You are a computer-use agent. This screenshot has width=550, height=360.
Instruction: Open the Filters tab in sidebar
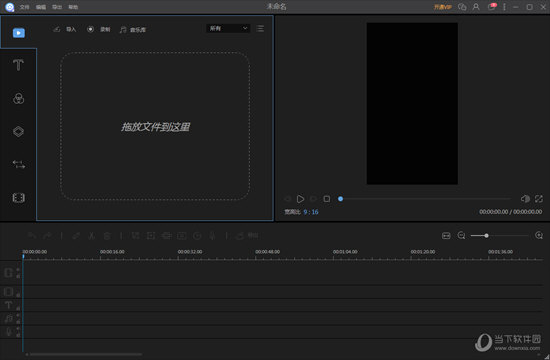pos(18,99)
